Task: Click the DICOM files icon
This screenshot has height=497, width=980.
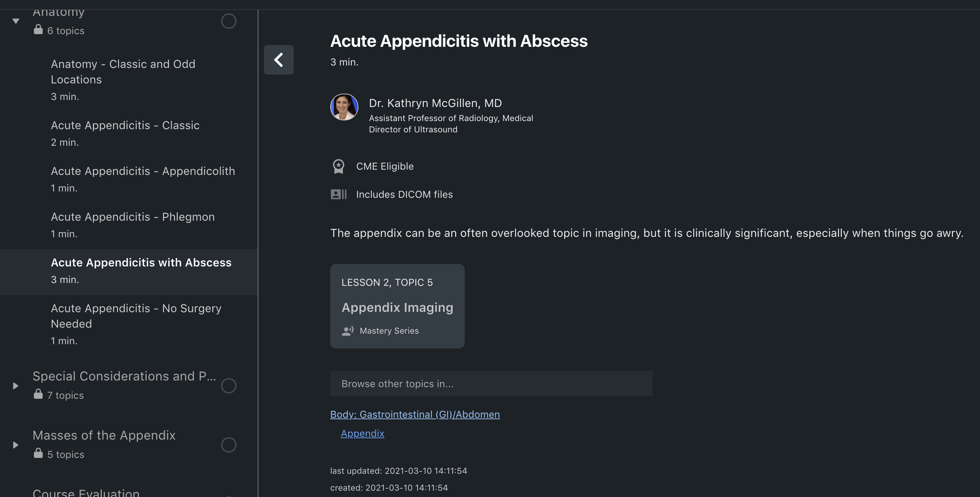Action: (x=338, y=194)
